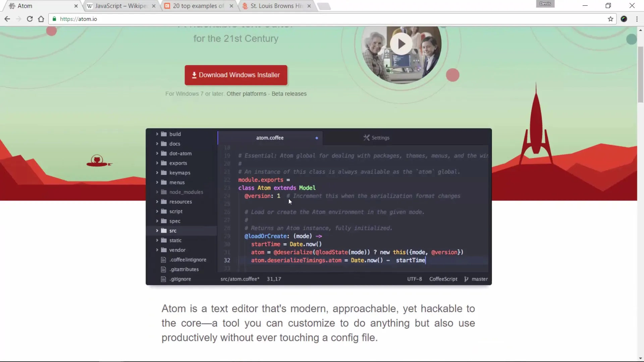Switch to the JavaScript Wikipedia tab
This screenshot has height=362, width=644.
(x=120, y=6)
